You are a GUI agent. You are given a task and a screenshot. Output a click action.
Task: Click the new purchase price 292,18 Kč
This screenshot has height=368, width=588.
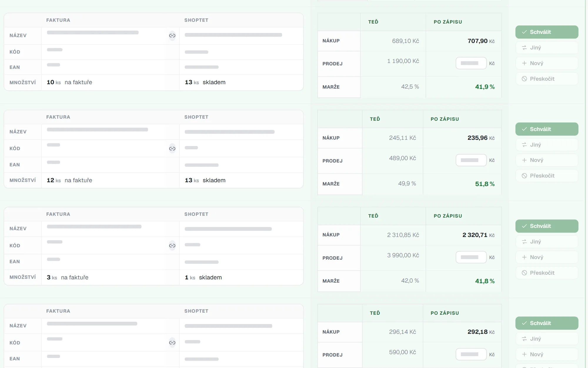tap(481, 332)
